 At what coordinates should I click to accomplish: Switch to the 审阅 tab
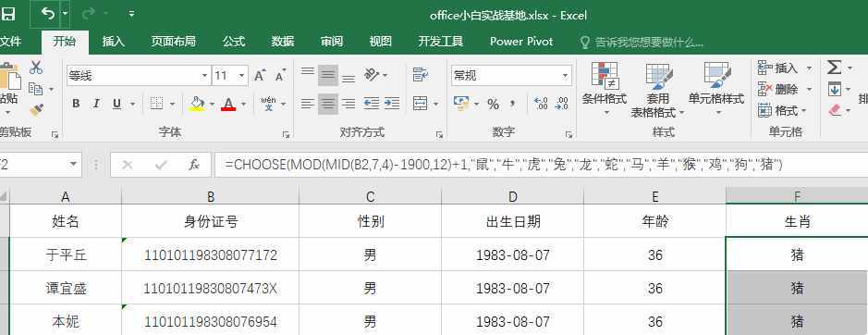pos(332,42)
